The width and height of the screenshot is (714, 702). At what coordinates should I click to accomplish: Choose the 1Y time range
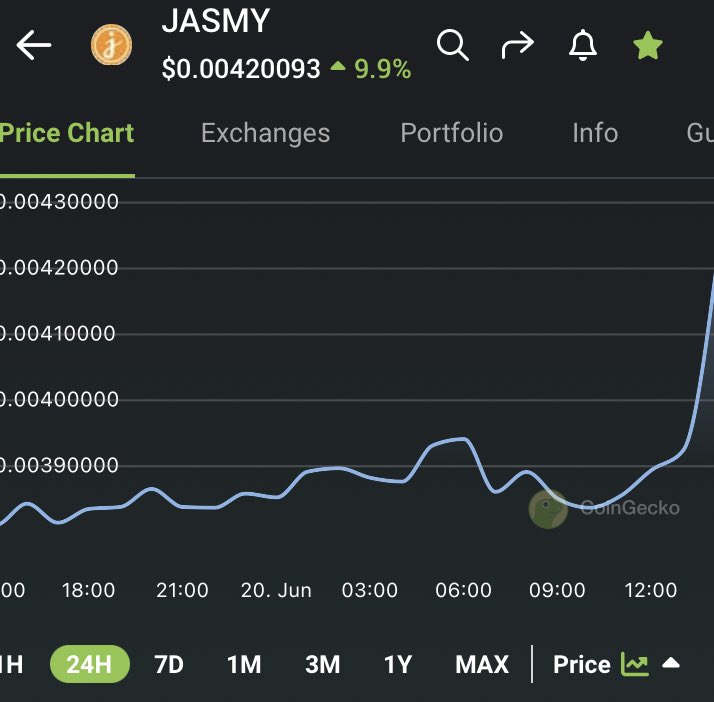(x=398, y=664)
